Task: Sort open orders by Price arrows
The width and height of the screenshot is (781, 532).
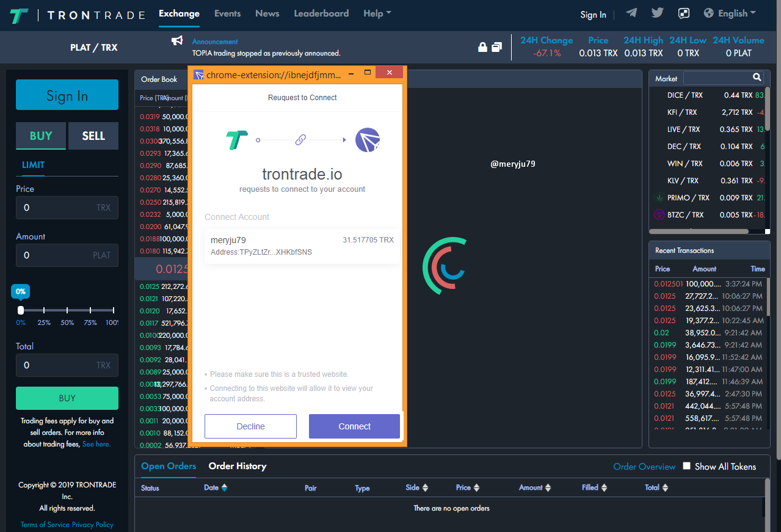Action: [x=477, y=487]
